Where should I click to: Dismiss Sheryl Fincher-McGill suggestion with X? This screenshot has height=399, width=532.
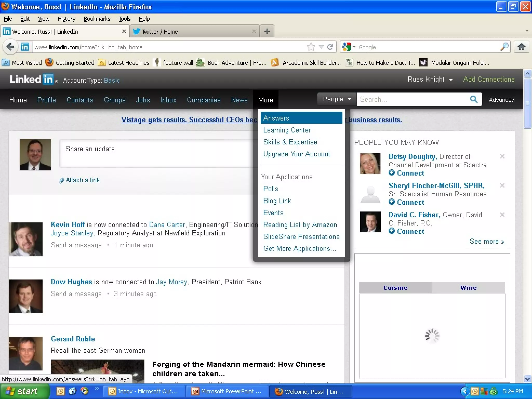point(502,185)
